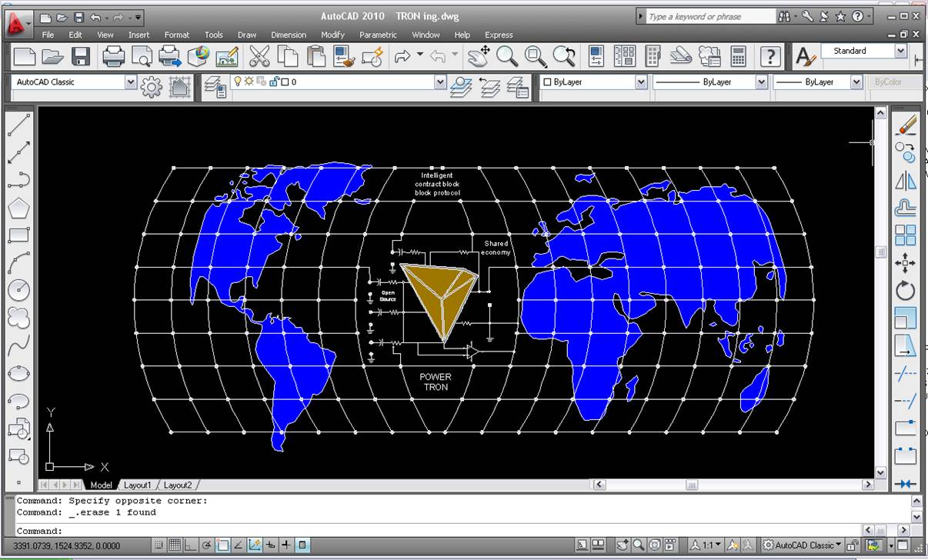Click the Save diskette icon
The height and width of the screenshot is (560, 928).
(x=81, y=56)
